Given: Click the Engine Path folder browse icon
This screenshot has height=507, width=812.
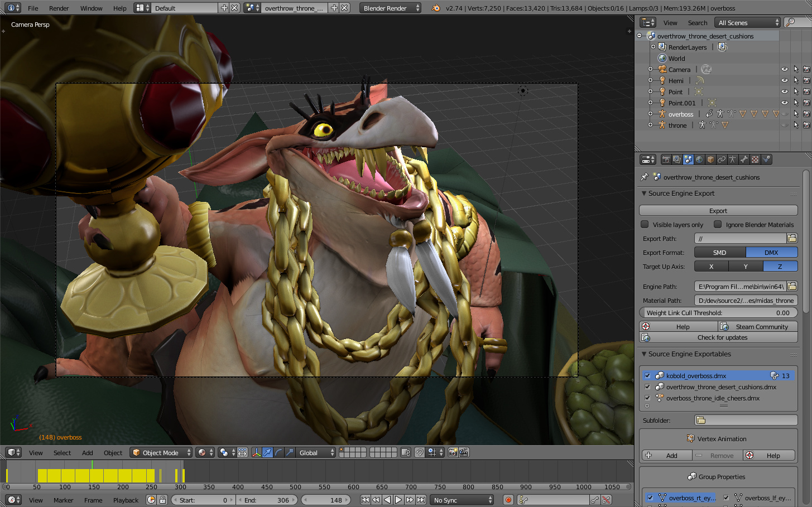Looking at the screenshot, I should pyautogui.click(x=792, y=286).
